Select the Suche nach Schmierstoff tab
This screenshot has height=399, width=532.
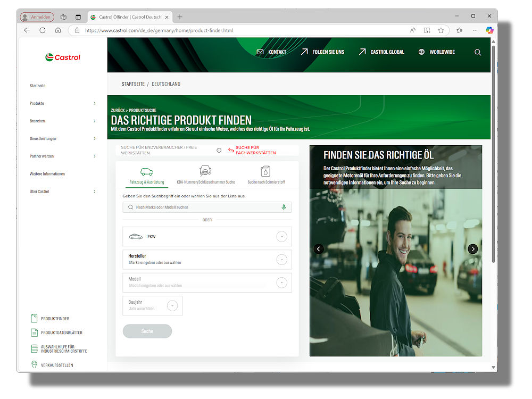coord(266,176)
